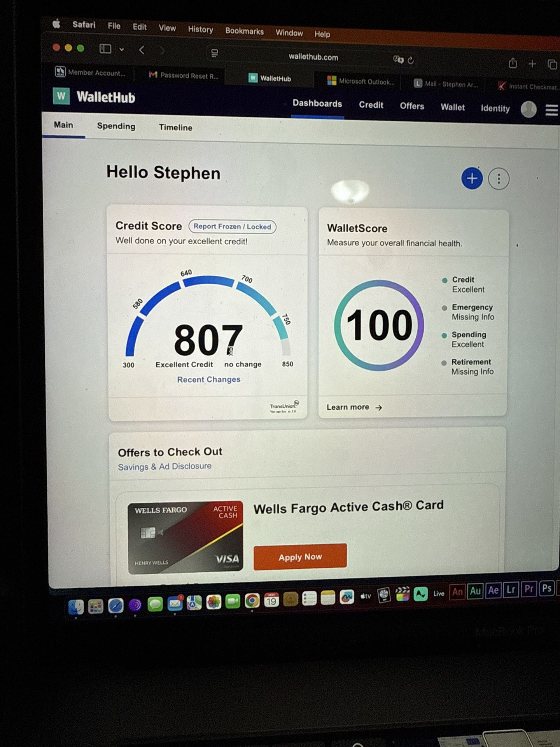
Task: Click the Retirement Missing Info item
Action: [x=467, y=366]
